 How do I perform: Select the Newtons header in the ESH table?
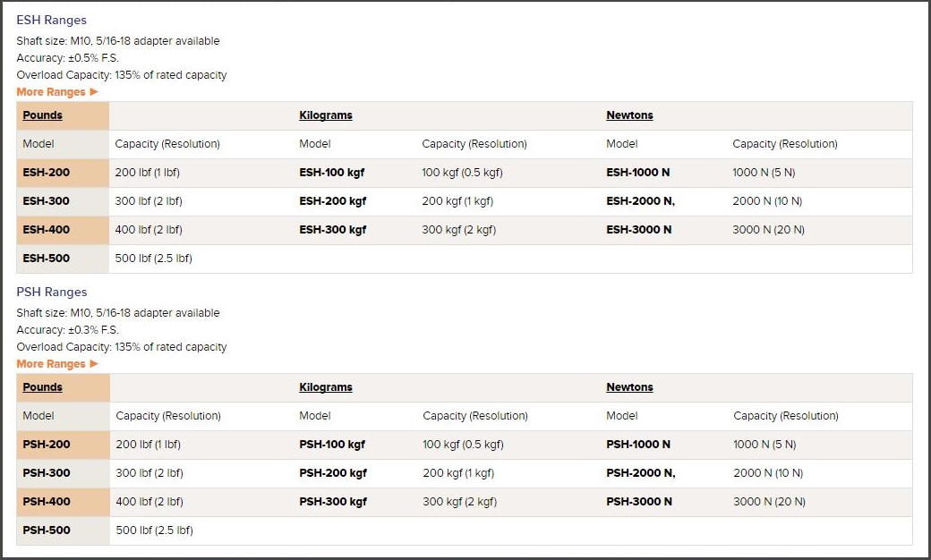[x=629, y=115]
